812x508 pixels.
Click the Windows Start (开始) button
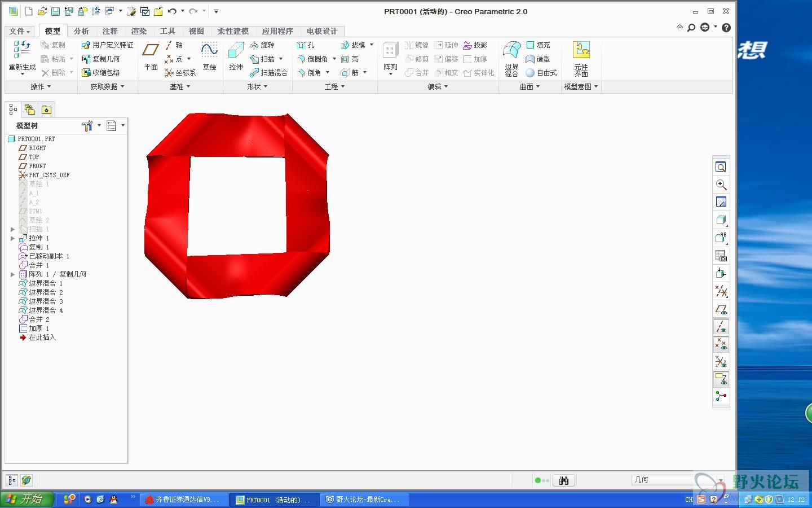click(27, 499)
